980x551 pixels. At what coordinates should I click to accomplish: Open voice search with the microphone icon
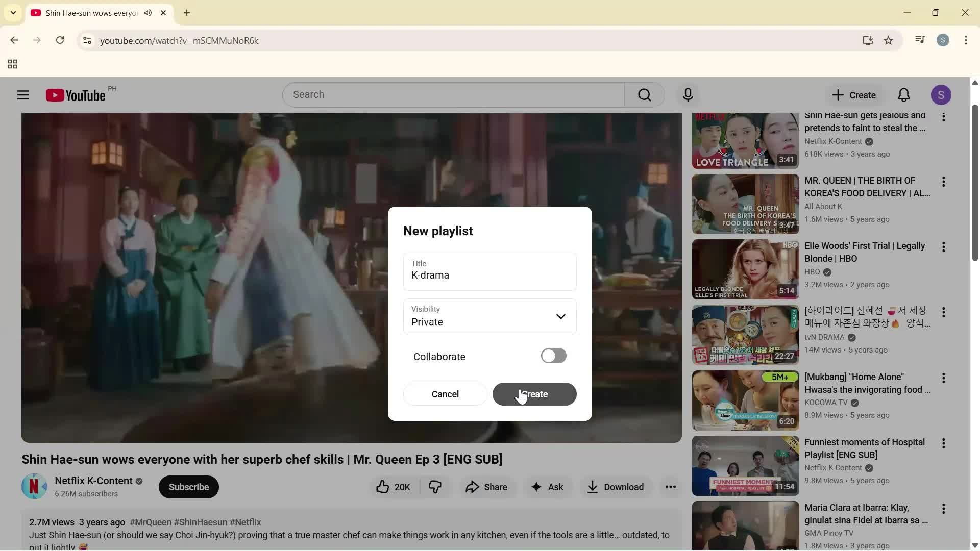(688, 94)
